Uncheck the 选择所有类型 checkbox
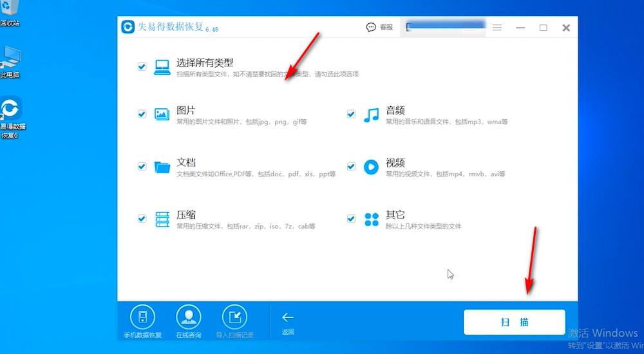 [x=142, y=66]
